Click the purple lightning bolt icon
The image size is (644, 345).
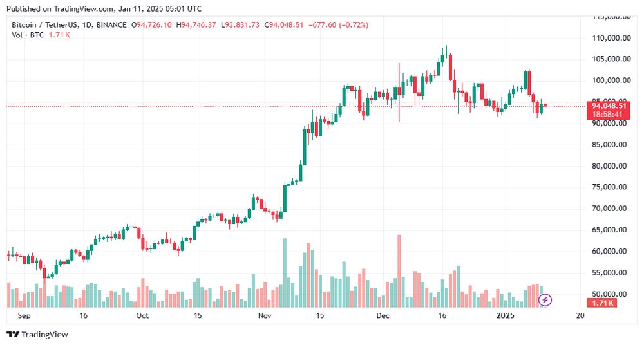545,300
